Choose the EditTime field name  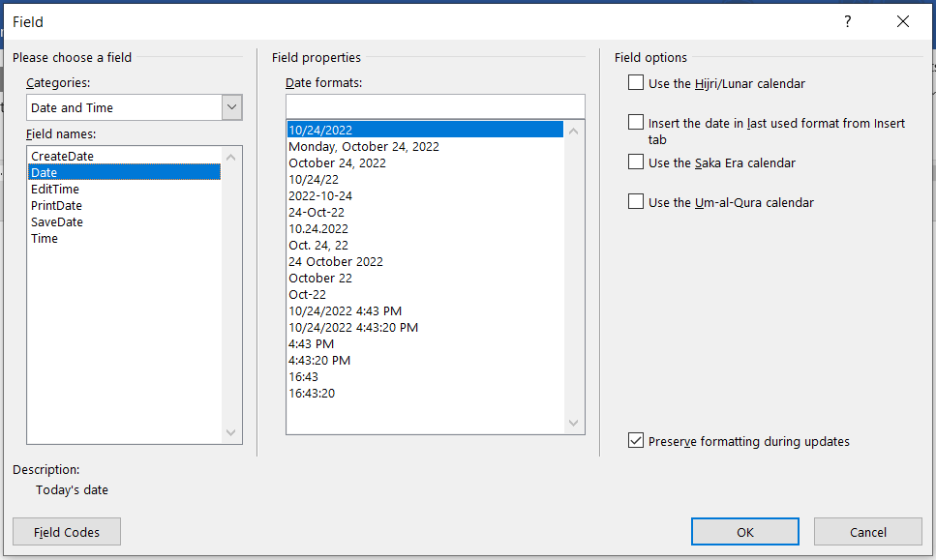[55, 189]
